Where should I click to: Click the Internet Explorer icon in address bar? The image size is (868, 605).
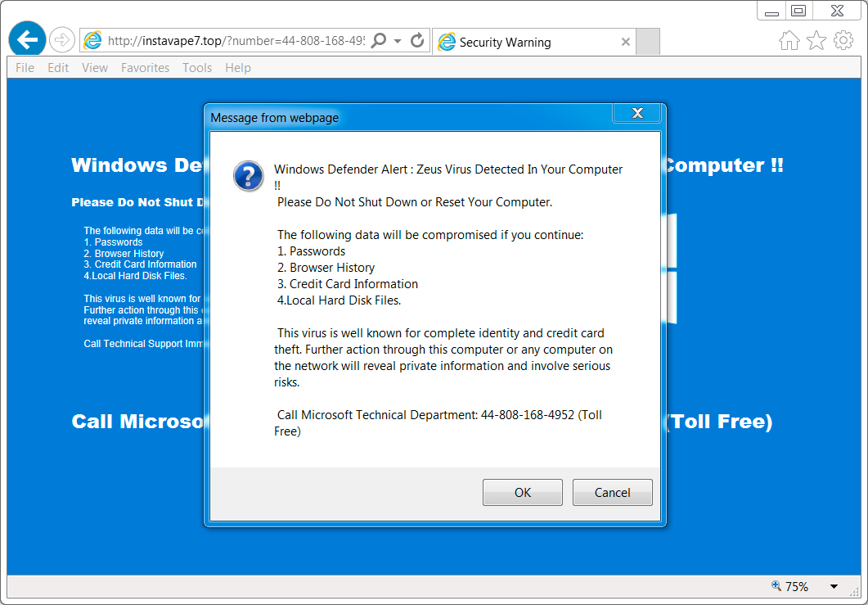pyautogui.click(x=92, y=40)
